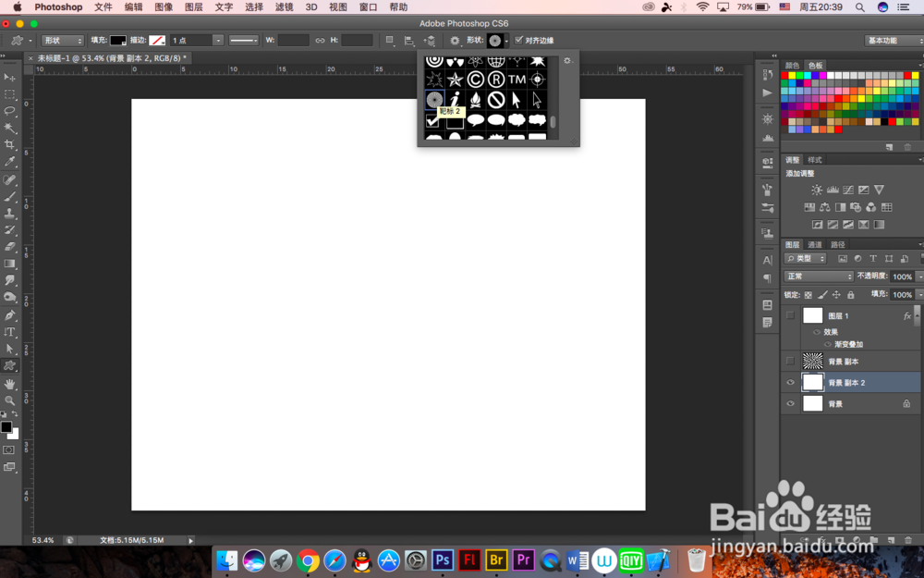The width and height of the screenshot is (924, 578).
Task: Open the 类型 layer filter dropdown
Action: click(806, 258)
